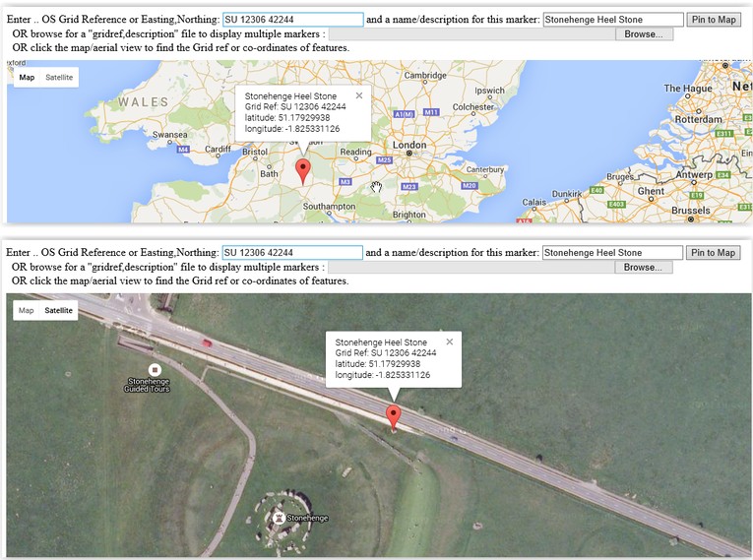Select Satellite tab in upper map
Image resolution: width=753 pixels, height=560 pixels.
[x=59, y=78]
